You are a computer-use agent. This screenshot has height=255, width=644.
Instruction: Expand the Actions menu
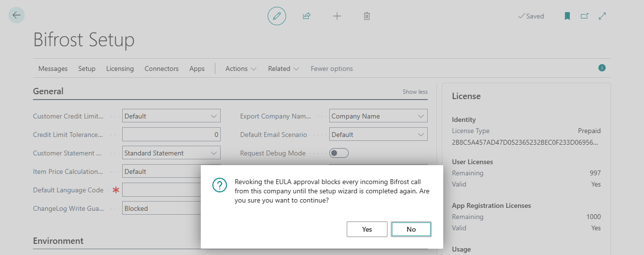coord(241,68)
